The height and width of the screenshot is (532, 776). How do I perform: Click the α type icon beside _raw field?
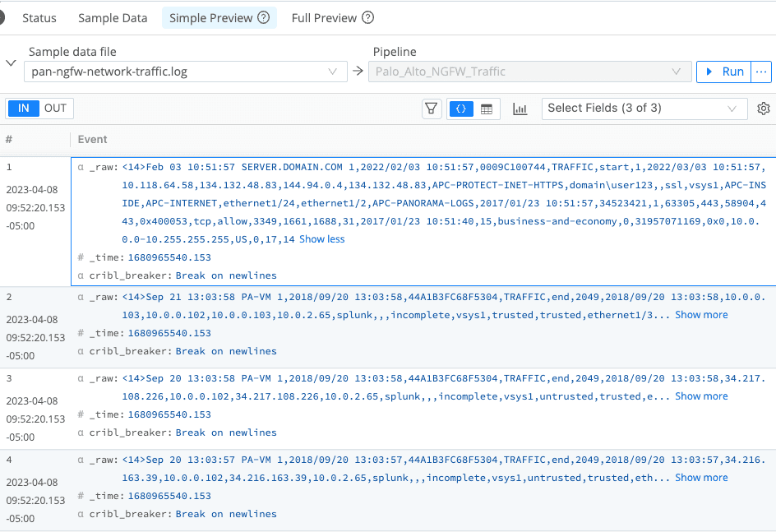coord(80,166)
